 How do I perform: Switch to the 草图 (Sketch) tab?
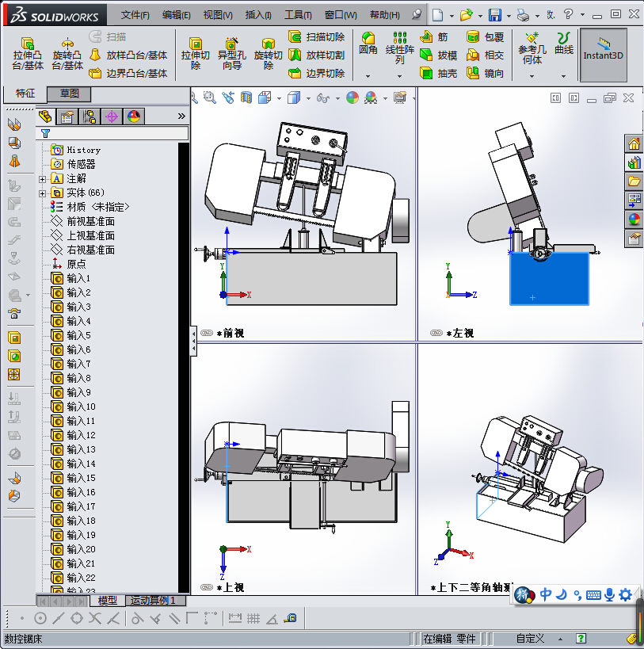[69, 94]
